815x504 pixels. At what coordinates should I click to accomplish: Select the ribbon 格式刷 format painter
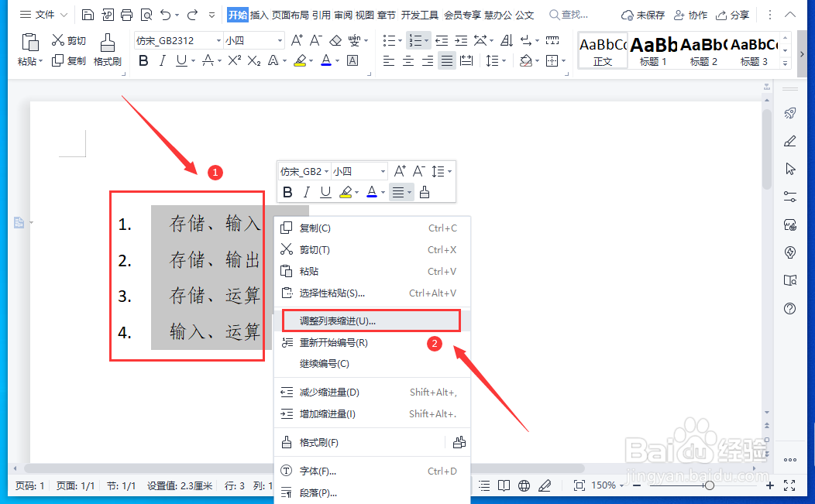coord(108,50)
